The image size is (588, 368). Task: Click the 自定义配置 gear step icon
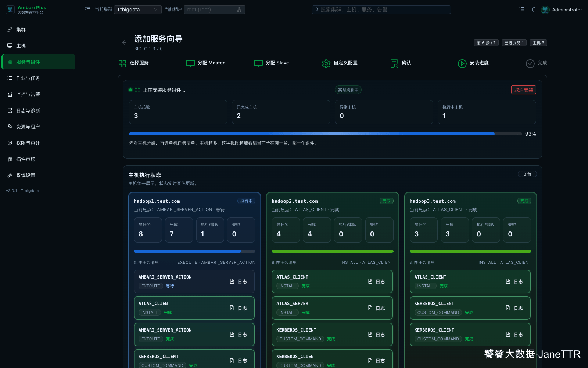(x=326, y=64)
